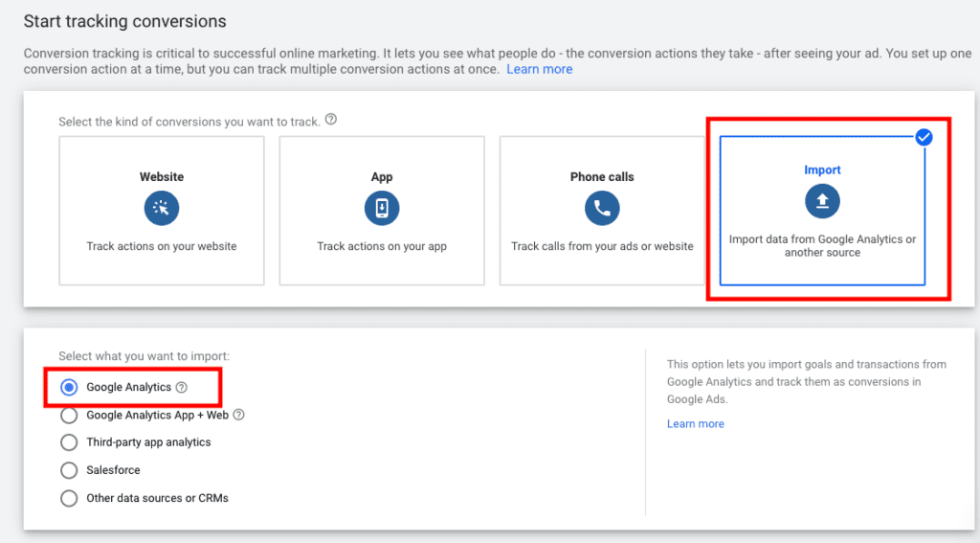Click the Phone calls handset icon

602,209
